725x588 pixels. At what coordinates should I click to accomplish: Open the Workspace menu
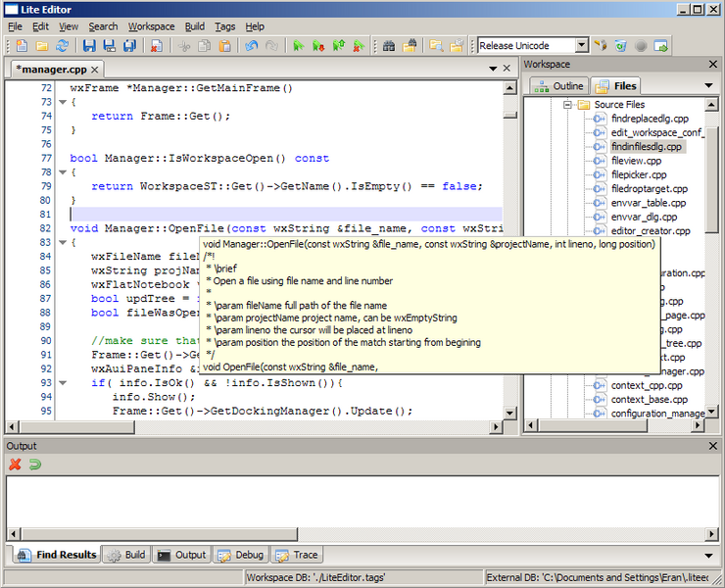point(151,26)
